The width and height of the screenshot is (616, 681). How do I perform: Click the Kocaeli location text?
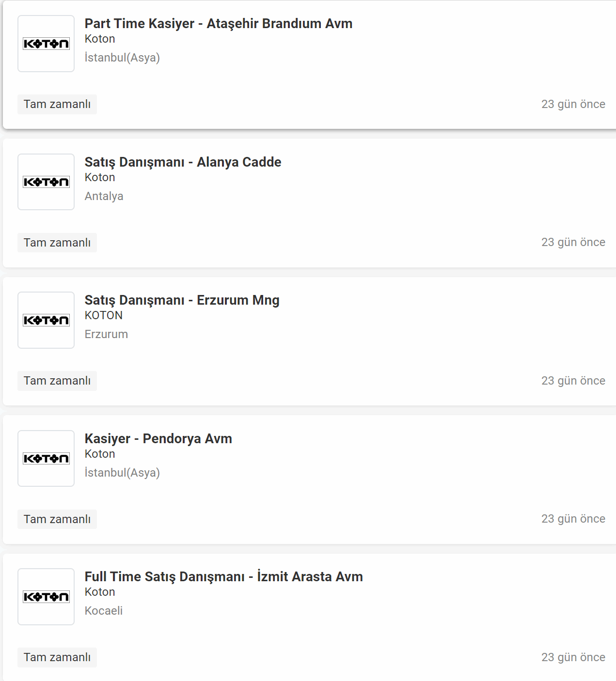pos(103,611)
